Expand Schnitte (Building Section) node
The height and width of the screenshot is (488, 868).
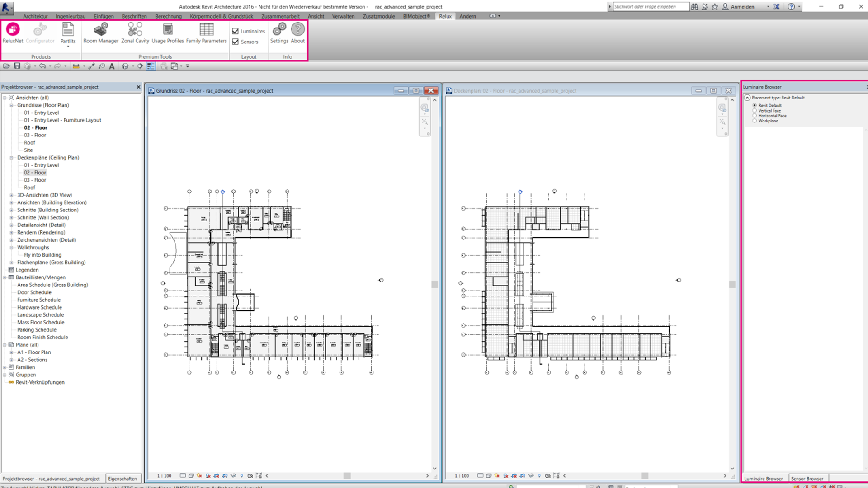click(11, 210)
